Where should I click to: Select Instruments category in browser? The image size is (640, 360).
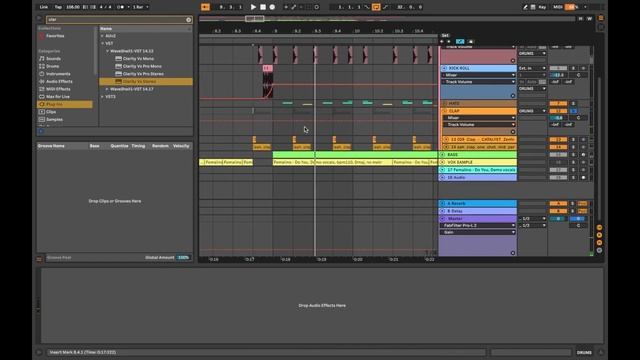pyautogui.click(x=58, y=74)
